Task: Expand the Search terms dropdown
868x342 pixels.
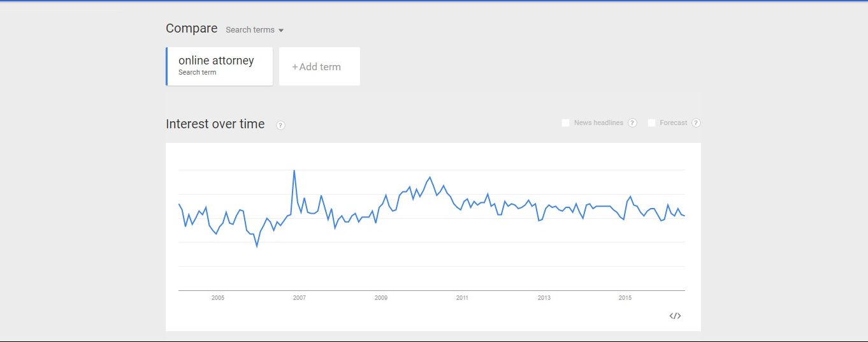Action: tap(254, 30)
